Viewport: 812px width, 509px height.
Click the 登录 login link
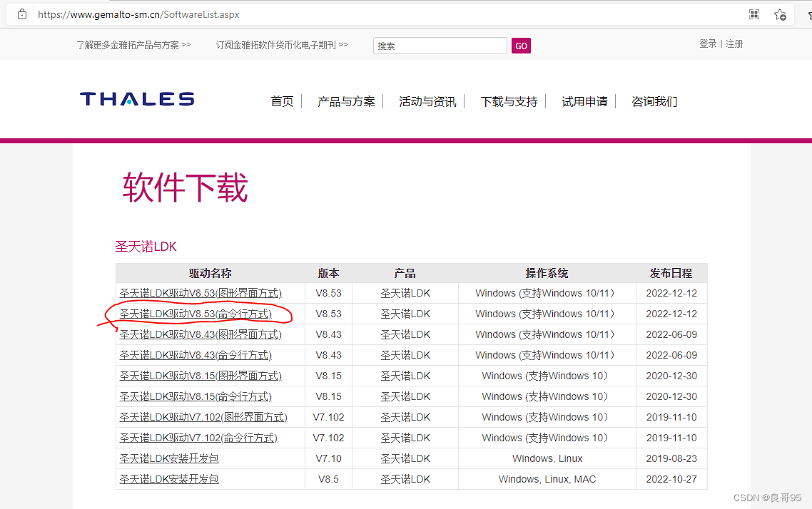(x=707, y=44)
